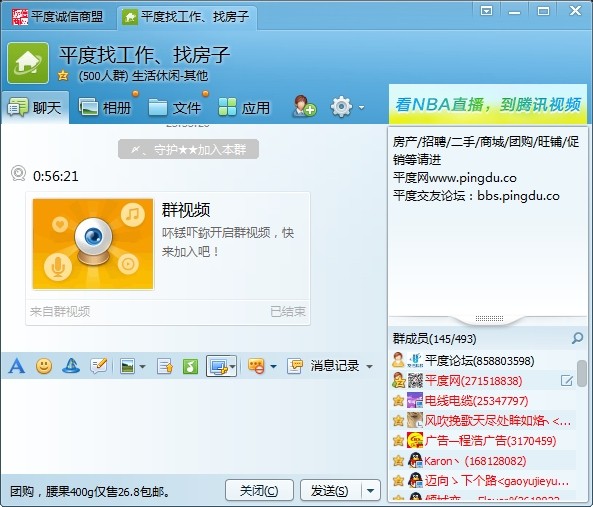This screenshot has height=507, width=593.
Task: Click the 群视频 camera thumbnail
Action: 93,244
